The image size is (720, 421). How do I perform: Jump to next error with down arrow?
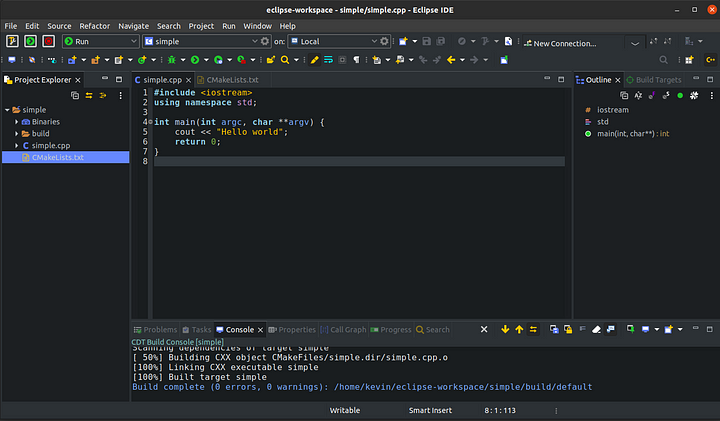[505, 329]
